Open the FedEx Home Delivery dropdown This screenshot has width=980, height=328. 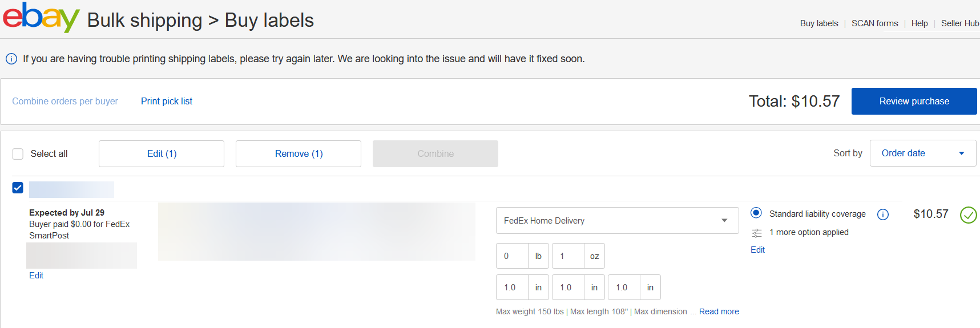(616, 221)
